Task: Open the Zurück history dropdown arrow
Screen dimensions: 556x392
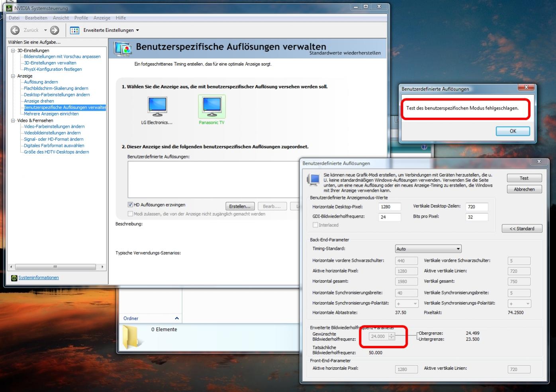Action: 45,30
